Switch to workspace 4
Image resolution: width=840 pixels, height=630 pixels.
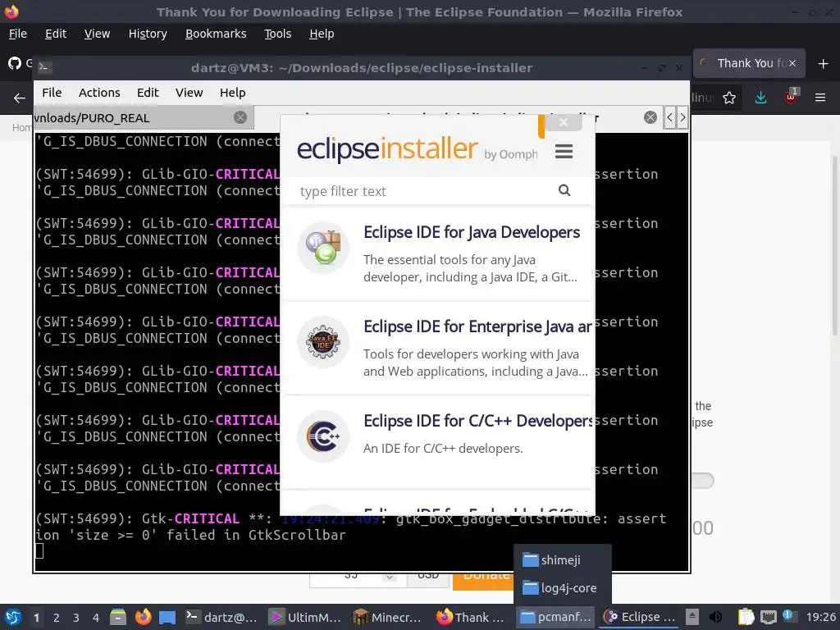point(96,618)
